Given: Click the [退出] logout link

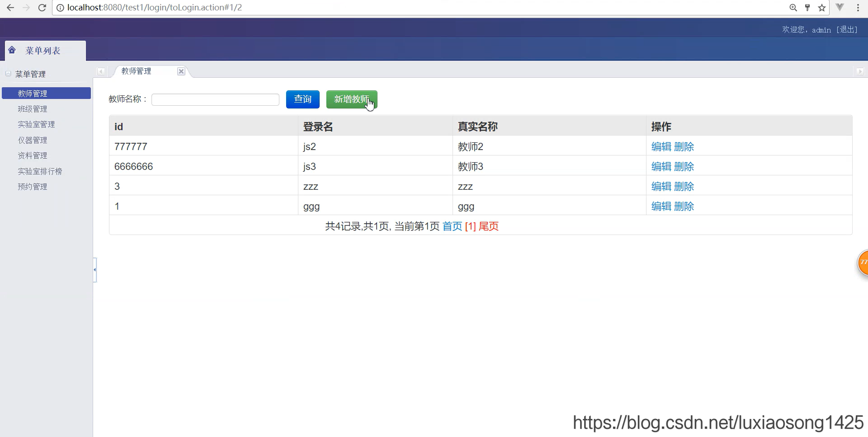Looking at the screenshot, I should tap(847, 30).
